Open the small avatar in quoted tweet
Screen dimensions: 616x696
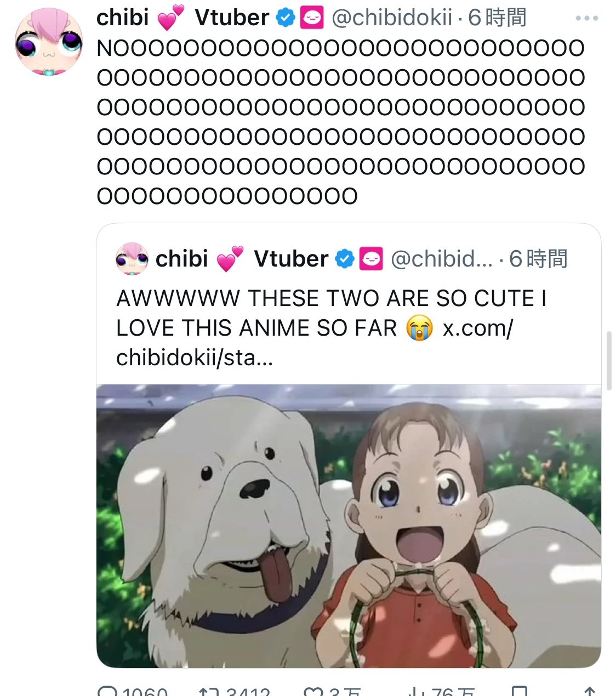[x=132, y=259]
